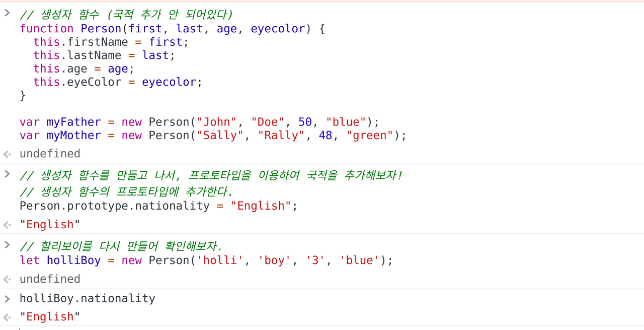Screen dimensions: 644x330
Task: Click the first 'undefined' output text
Action: click(50, 154)
